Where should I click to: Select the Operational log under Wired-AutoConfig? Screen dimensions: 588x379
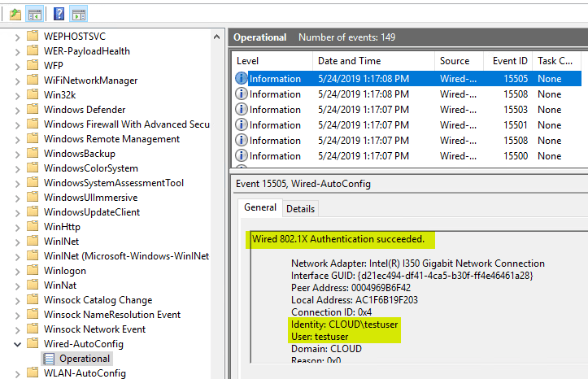click(85, 359)
